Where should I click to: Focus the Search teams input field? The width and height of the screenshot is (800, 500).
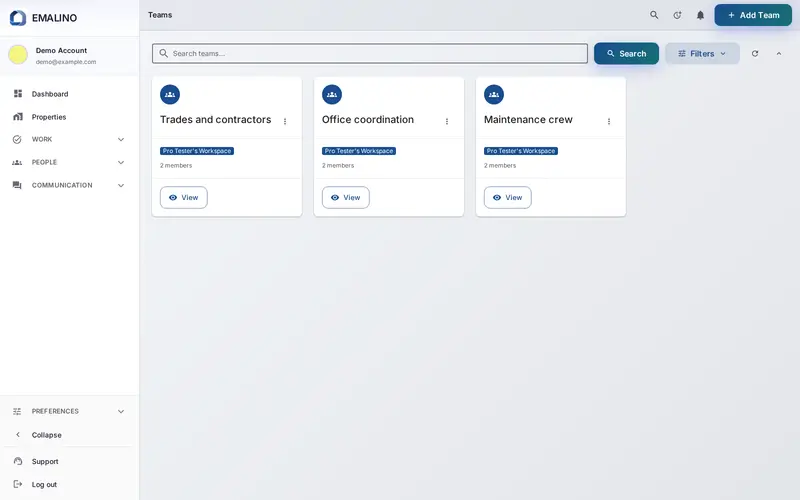click(370, 54)
